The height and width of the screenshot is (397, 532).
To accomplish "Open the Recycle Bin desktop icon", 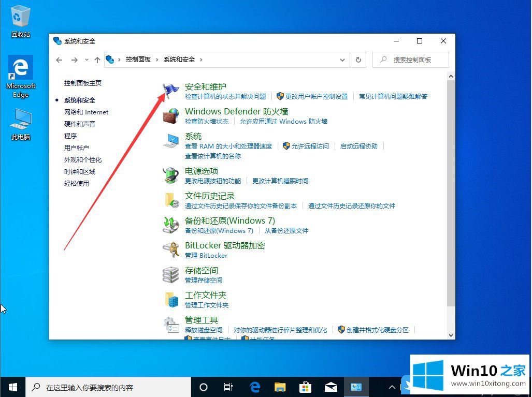I will point(21,21).
